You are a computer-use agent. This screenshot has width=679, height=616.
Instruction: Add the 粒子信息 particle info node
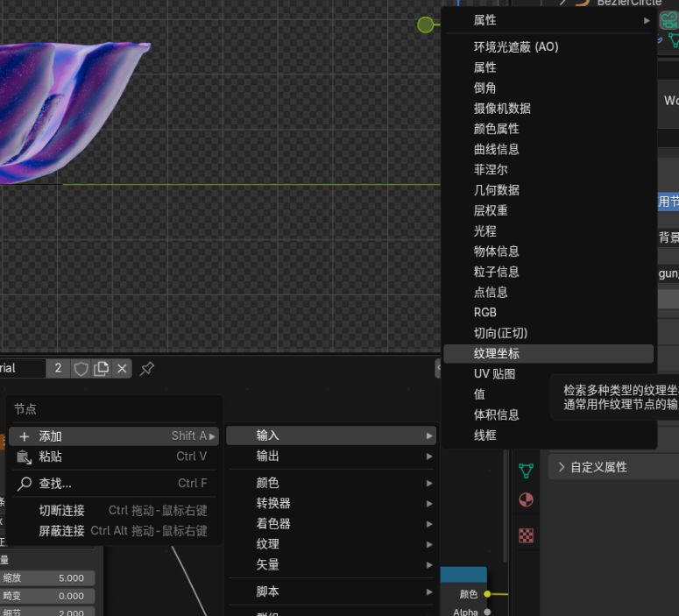[x=548, y=272]
